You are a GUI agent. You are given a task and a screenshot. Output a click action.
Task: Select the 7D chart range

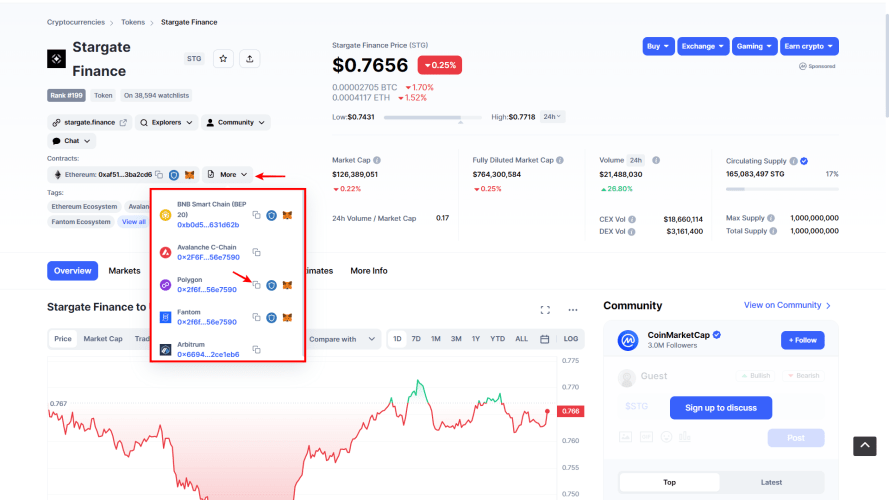tap(416, 338)
